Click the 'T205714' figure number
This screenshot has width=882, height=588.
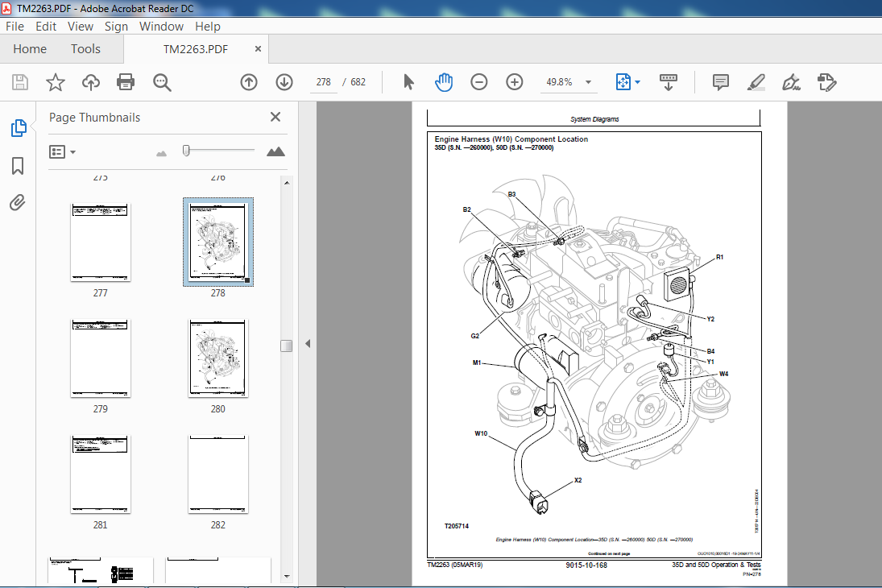pos(456,526)
